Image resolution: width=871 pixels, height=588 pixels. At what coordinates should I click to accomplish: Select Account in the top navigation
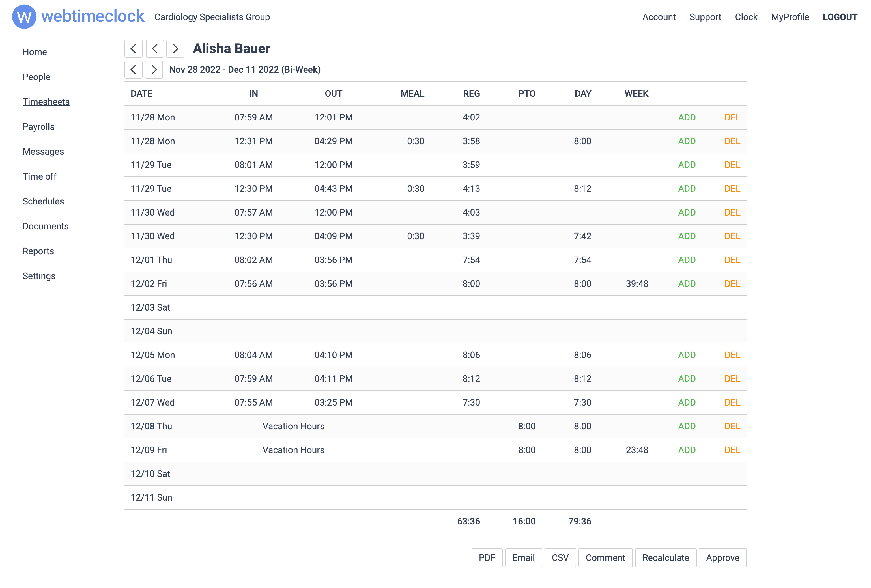[x=659, y=17]
